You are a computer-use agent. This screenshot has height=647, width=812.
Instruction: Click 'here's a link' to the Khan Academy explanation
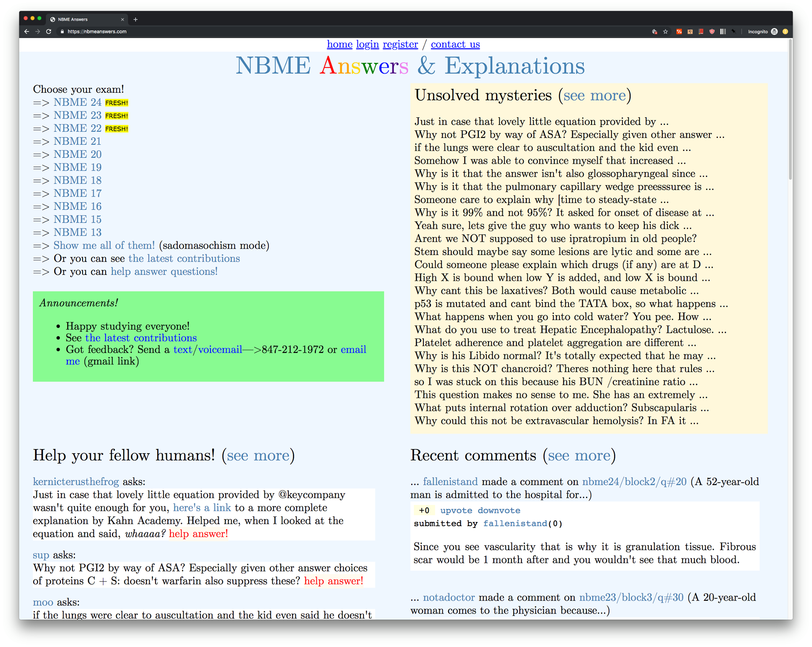click(202, 508)
